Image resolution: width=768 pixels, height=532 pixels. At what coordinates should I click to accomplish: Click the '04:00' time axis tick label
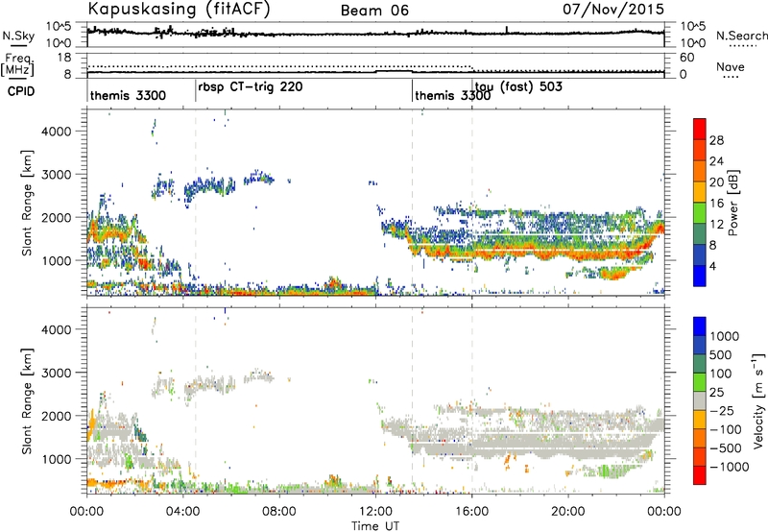[x=182, y=512]
